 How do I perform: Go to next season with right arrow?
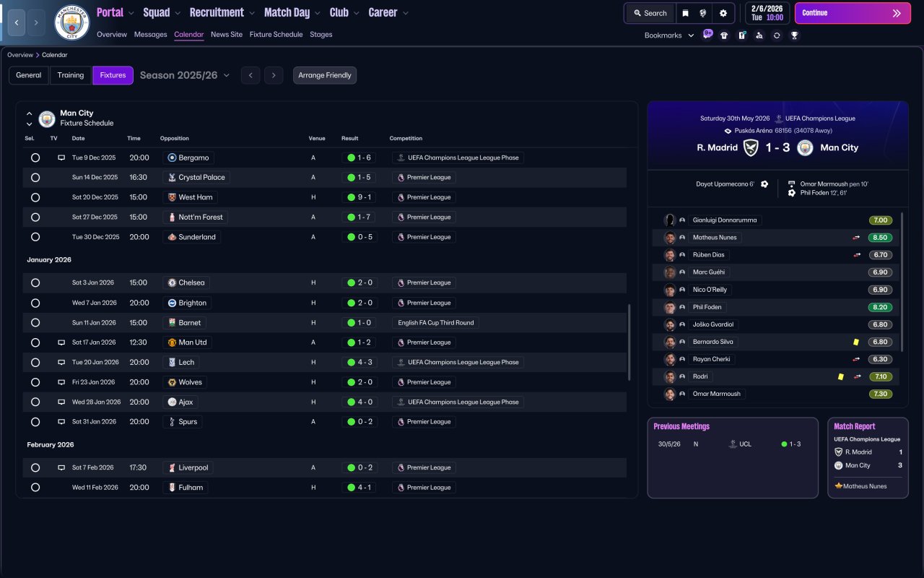[x=274, y=75]
